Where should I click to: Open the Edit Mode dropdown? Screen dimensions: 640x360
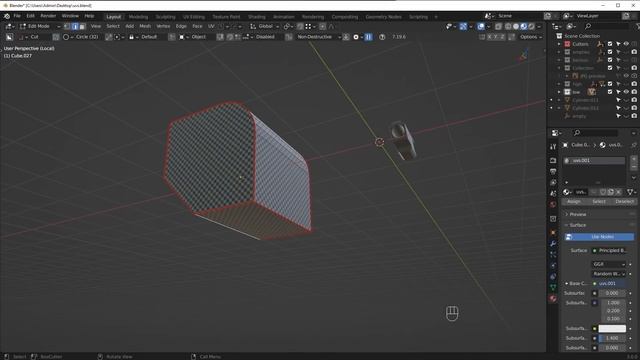[39, 26]
